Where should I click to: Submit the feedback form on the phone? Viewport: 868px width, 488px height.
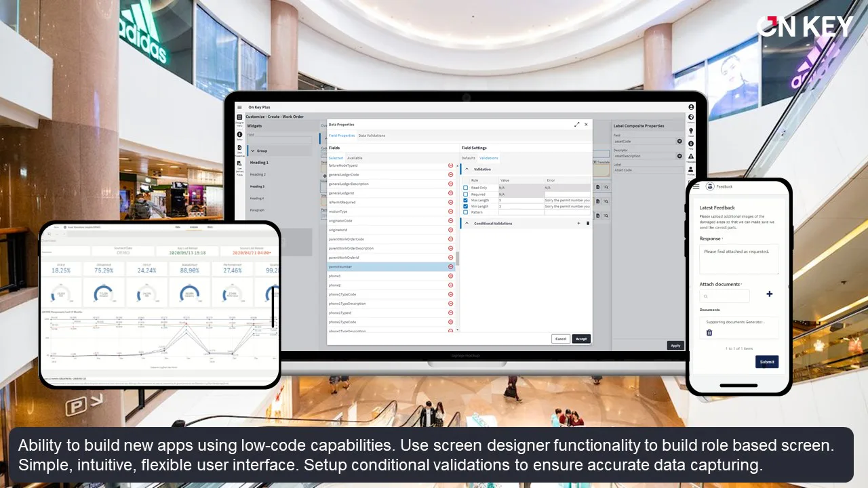pyautogui.click(x=767, y=362)
